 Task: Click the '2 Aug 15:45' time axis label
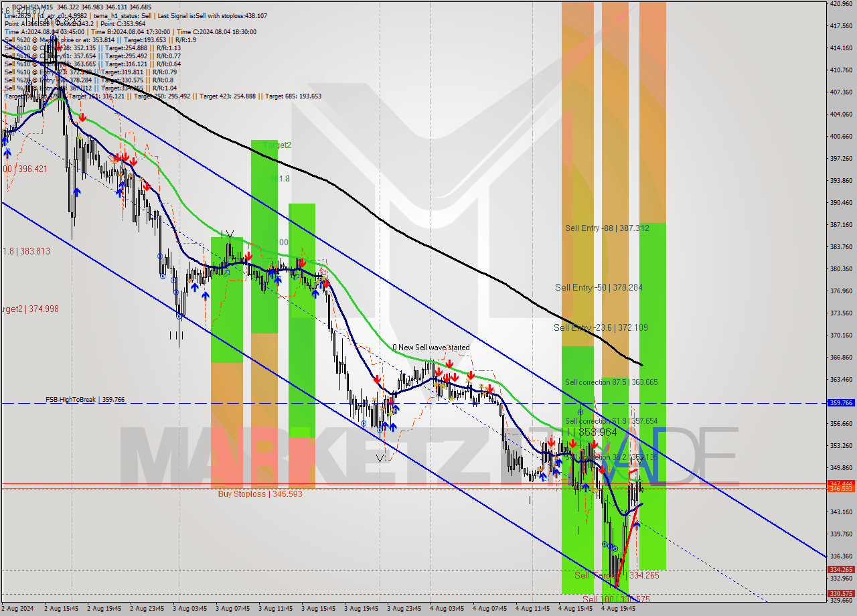click(61, 609)
